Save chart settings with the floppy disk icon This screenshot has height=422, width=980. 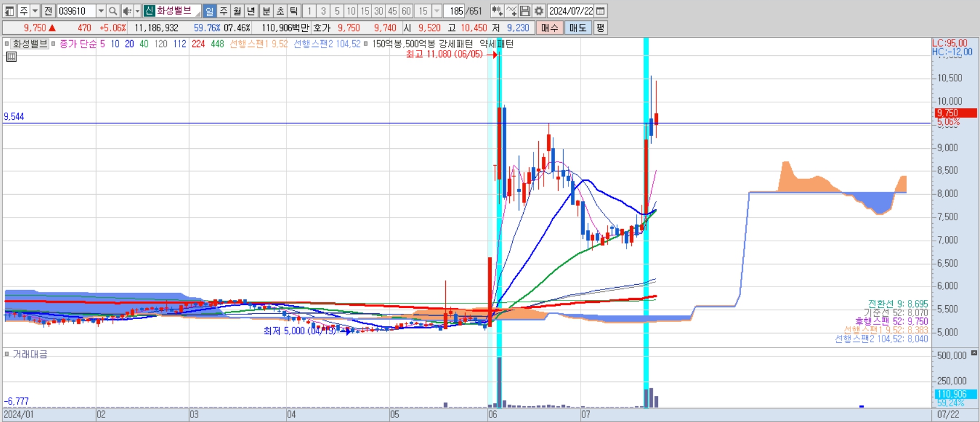(x=525, y=11)
